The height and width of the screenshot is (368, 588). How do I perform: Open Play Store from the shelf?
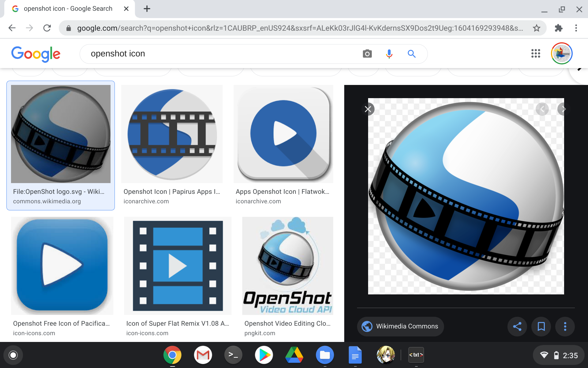tap(264, 355)
